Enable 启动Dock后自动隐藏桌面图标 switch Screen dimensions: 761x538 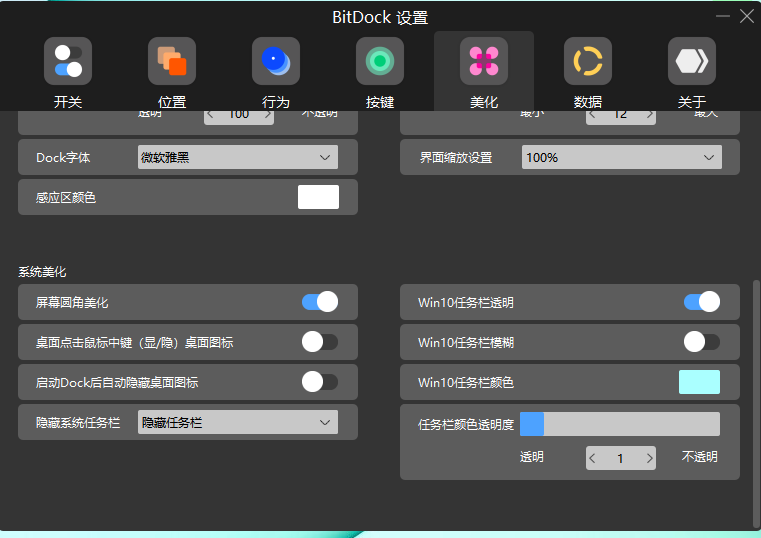(x=320, y=382)
